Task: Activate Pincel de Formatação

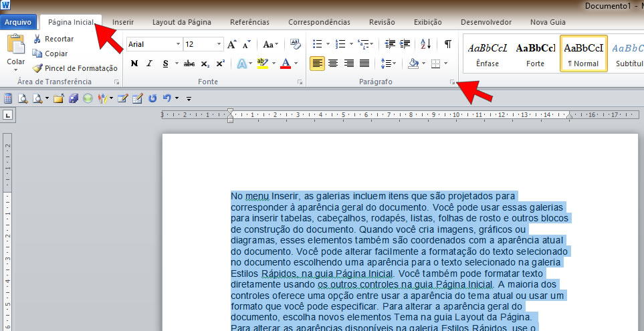Action: coord(75,68)
